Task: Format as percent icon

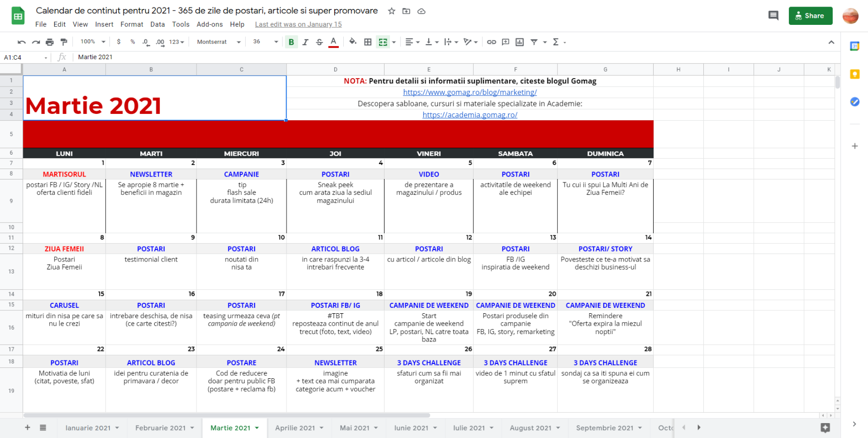Action: pos(133,42)
